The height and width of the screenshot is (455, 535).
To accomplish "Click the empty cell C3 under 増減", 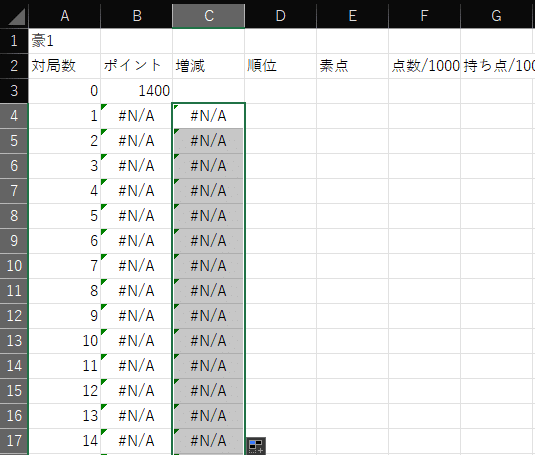I will click(208, 91).
